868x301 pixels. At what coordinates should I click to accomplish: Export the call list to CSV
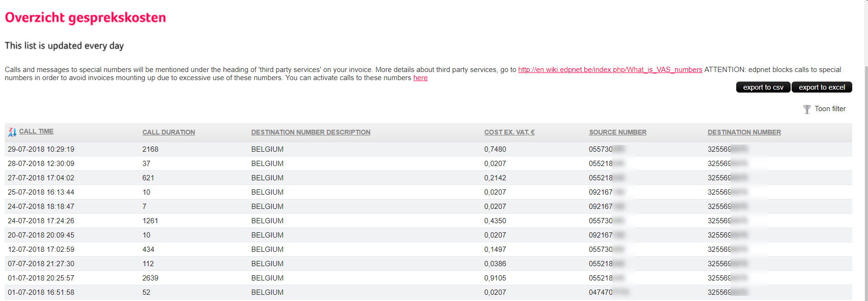762,87
